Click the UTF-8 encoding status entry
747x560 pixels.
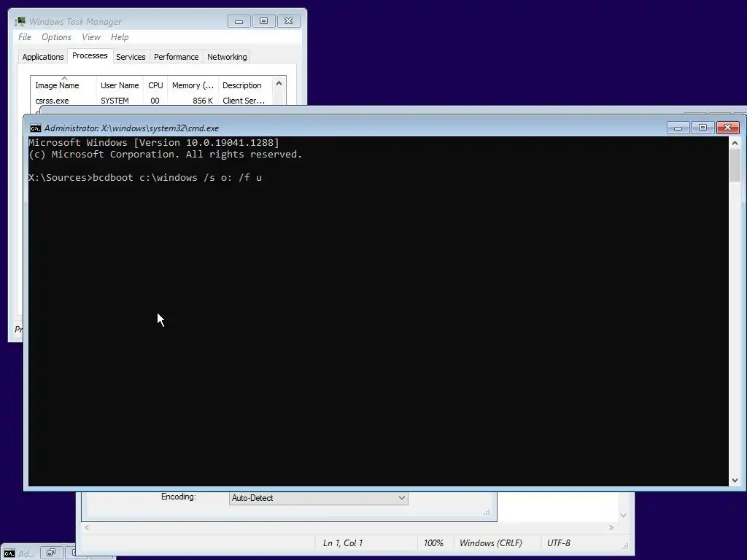click(558, 542)
